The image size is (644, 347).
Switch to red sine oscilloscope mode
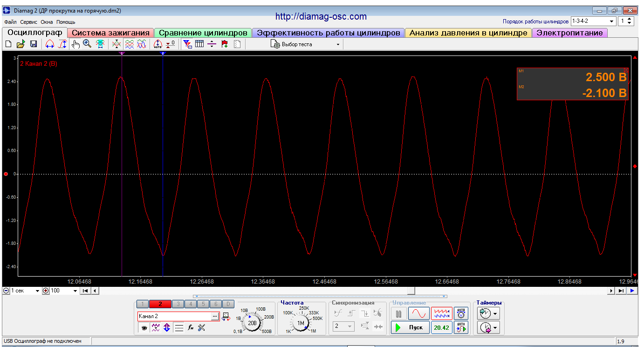pyautogui.click(x=418, y=313)
